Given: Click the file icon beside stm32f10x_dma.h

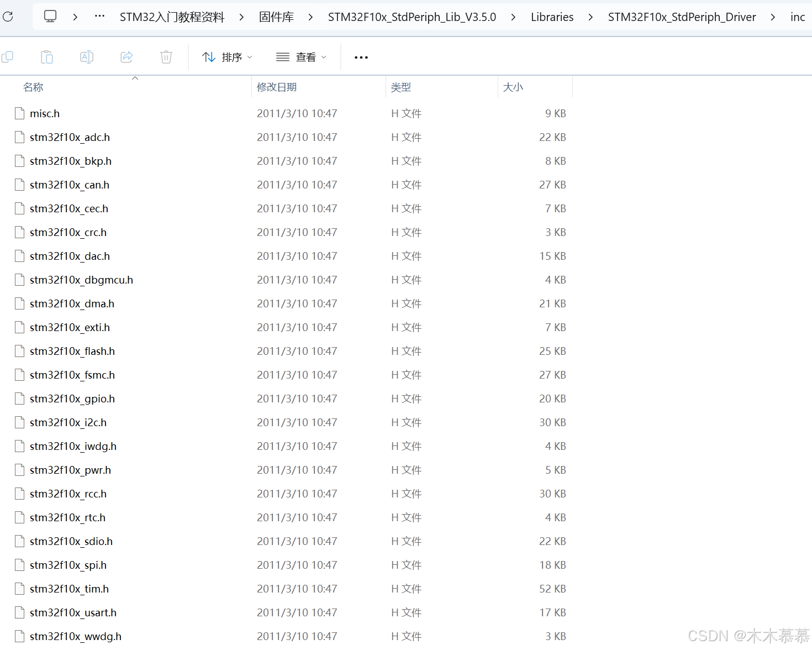Looking at the screenshot, I should pyautogui.click(x=20, y=303).
